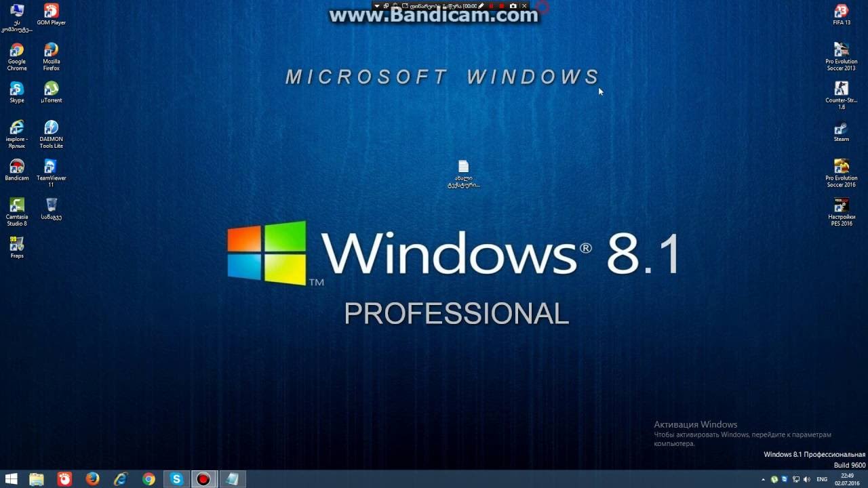Open µTorrent tray icon
868x488 pixels.
coord(774,479)
